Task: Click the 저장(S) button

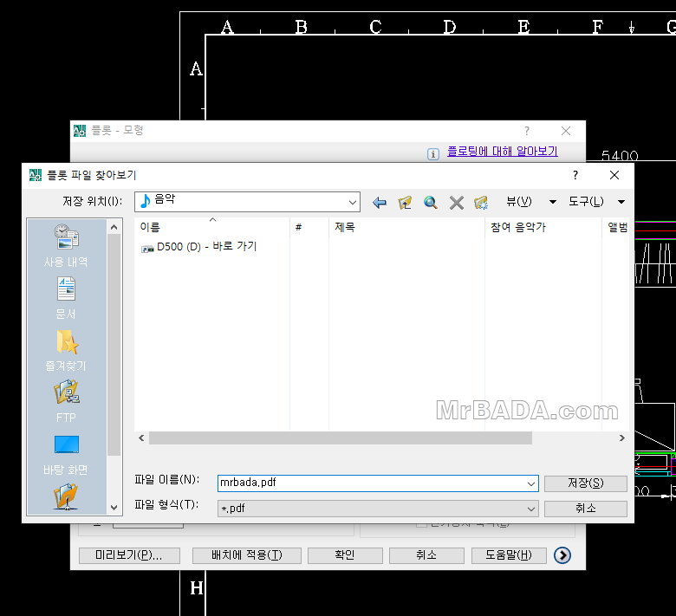Action: coord(586,483)
